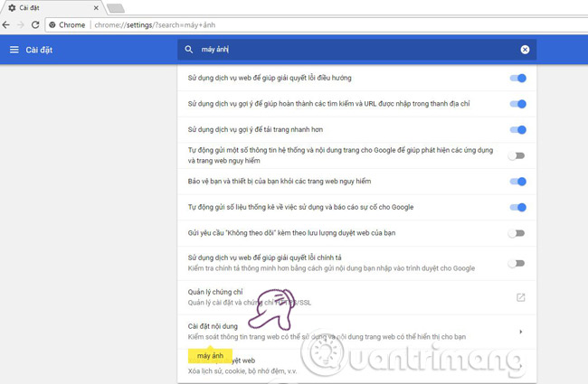588x384 pixels.
Task: Select the Cài đặt browser tab
Action: pyautogui.click(x=52, y=7)
